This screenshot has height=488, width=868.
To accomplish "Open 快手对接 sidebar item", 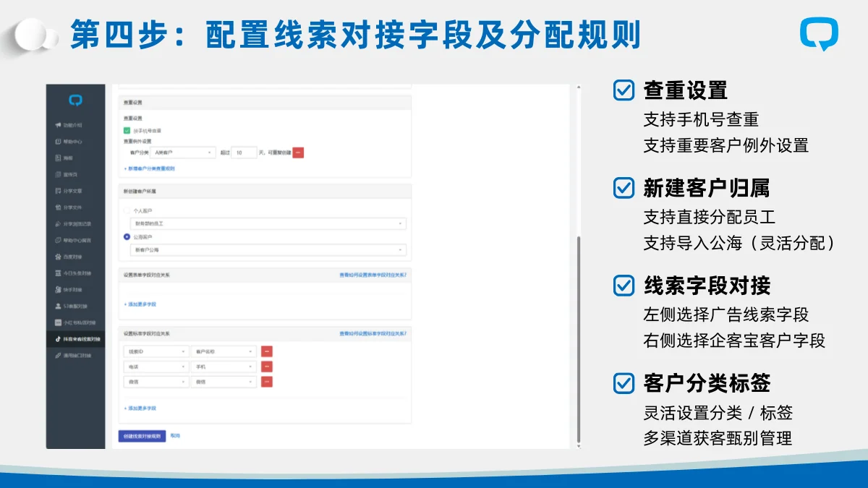I will coord(73,289).
